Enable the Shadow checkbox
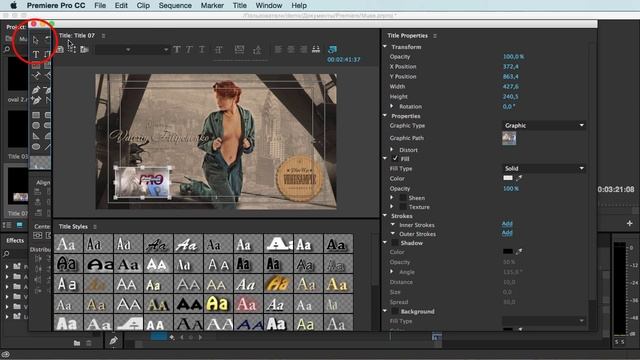 [x=395, y=243]
